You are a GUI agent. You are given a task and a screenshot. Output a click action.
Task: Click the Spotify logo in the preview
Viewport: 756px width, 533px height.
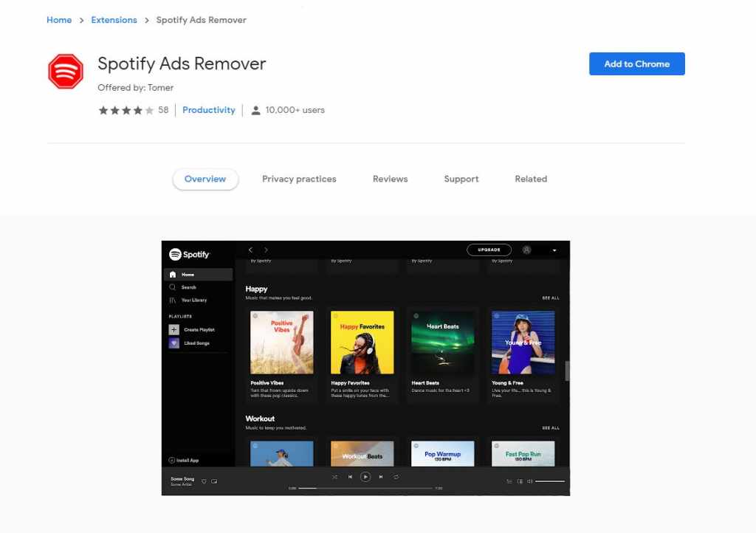pos(189,254)
